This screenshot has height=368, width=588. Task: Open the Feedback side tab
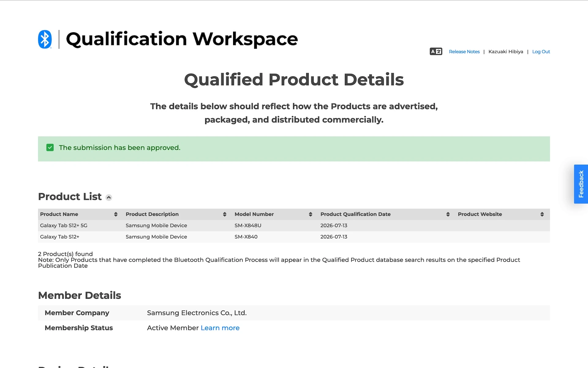(581, 184)
